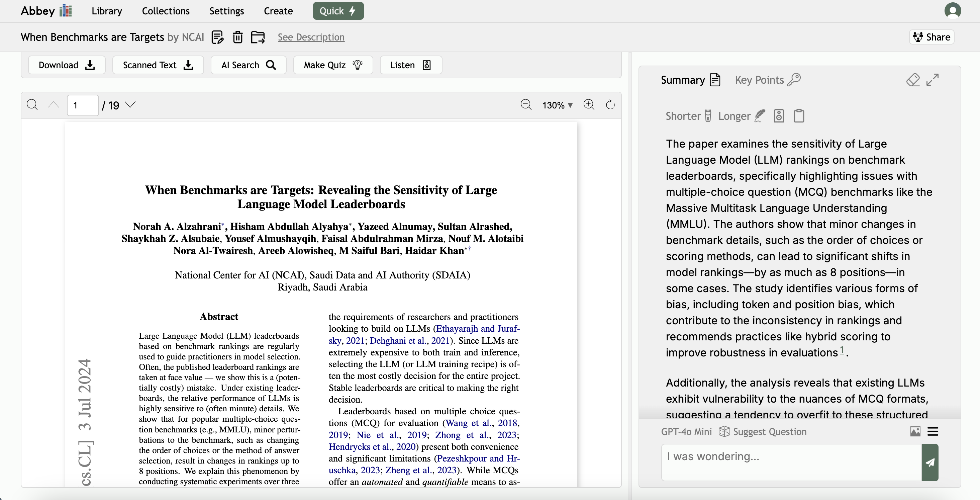Clear summary with the eraser icon
Screen dimensions: 980x500
(913, 80)
